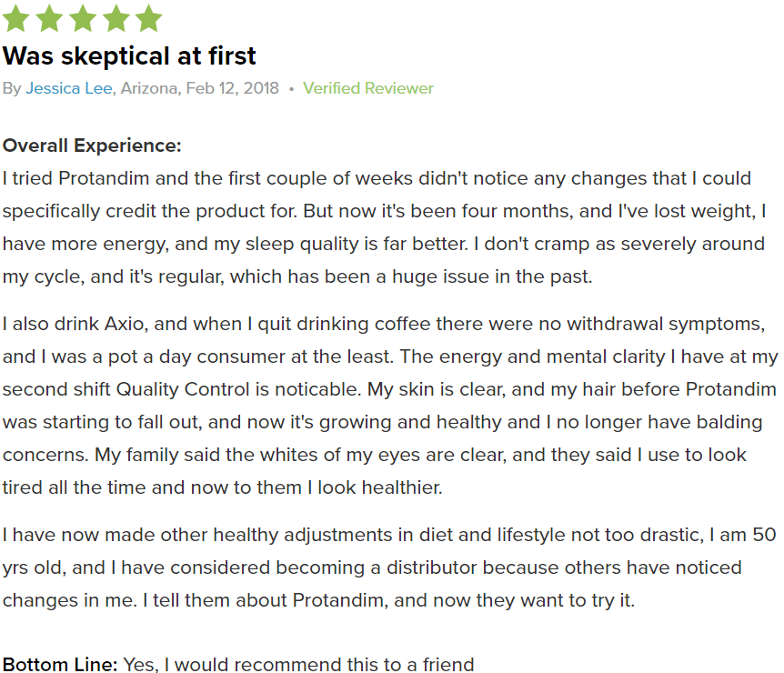
Task: Click the third green rating star
Action: pos(83,18)
